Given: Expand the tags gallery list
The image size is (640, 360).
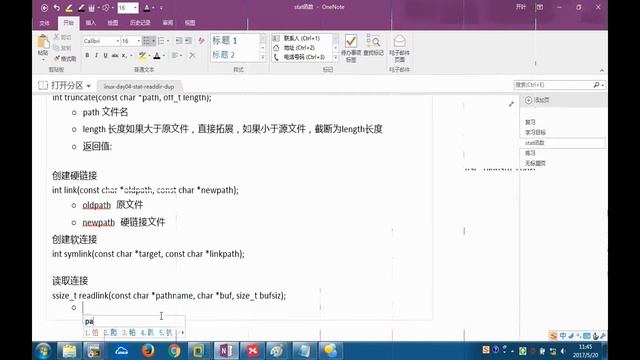Looking at the screenshot, I should 336,58.
